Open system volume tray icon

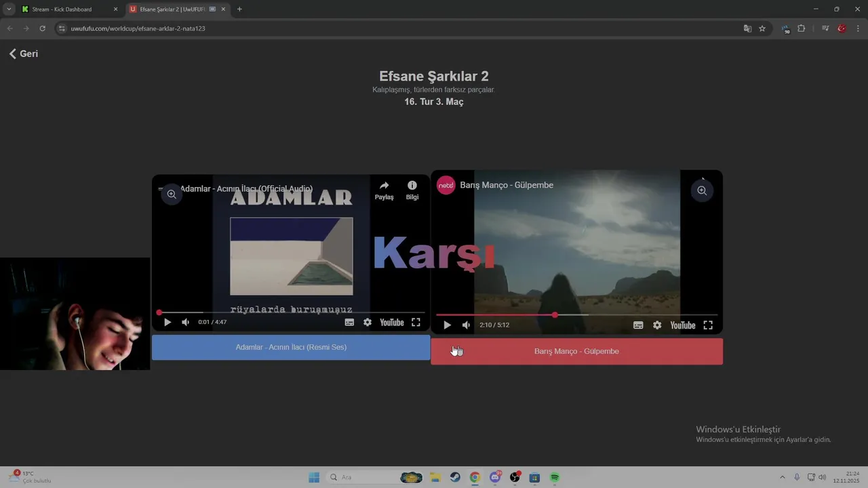tap(823, 477)
